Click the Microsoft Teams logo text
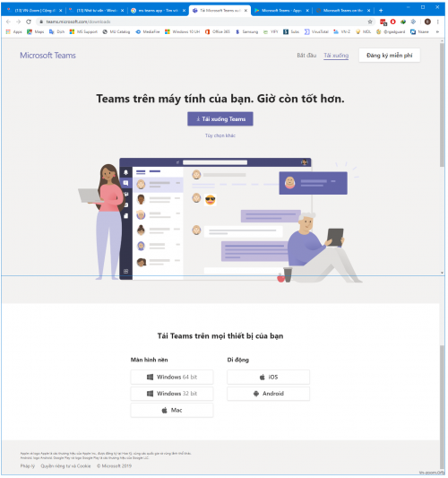448x478 pixels. click(47, 56)
